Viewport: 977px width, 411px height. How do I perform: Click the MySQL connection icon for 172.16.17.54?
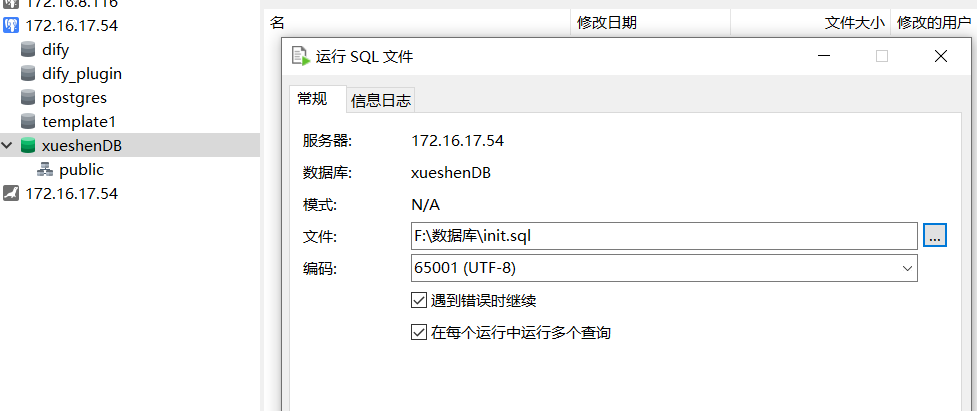[x=11, y=194]
